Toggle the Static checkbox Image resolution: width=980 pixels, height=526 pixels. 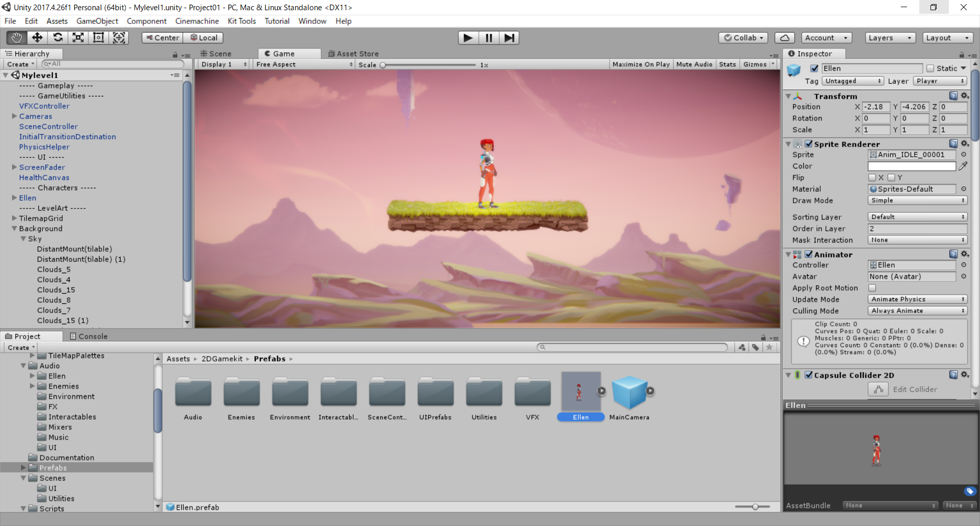(930, 68)
